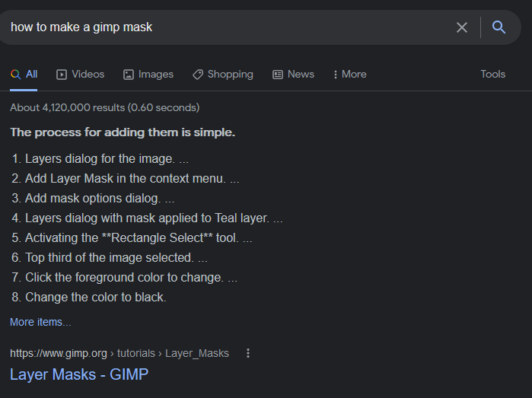Image resolution: width=532 pixels, height=398 pixels.
Task: Click step "Add mask options dialog."
Action: 93,198
